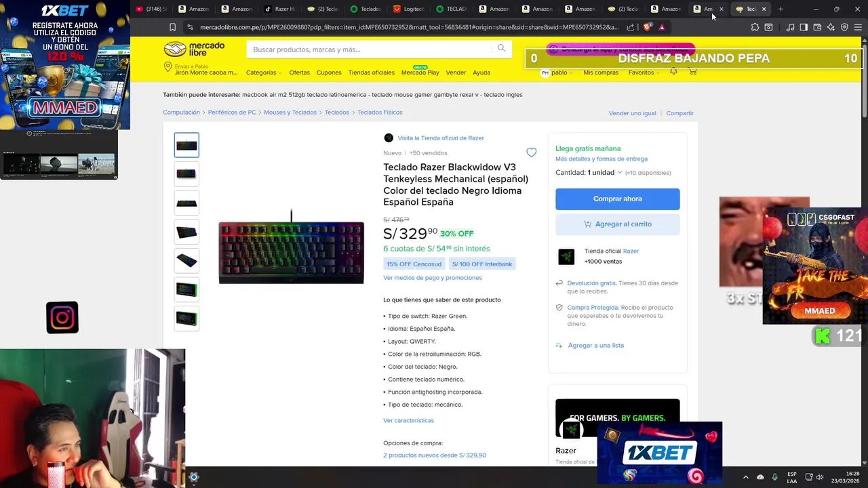Open Cupones in navigation menu
Image resolution: width=868 pixels, height=488 pixels.
tap(329, 73)
